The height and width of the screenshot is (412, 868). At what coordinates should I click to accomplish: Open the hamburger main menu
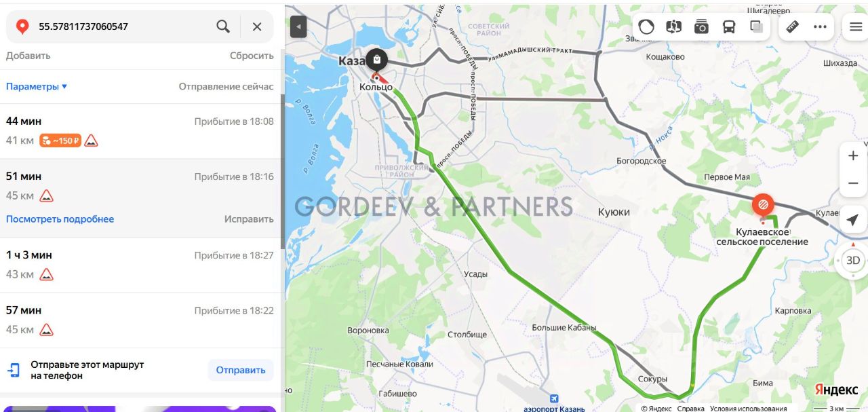[x=855, y=27]
